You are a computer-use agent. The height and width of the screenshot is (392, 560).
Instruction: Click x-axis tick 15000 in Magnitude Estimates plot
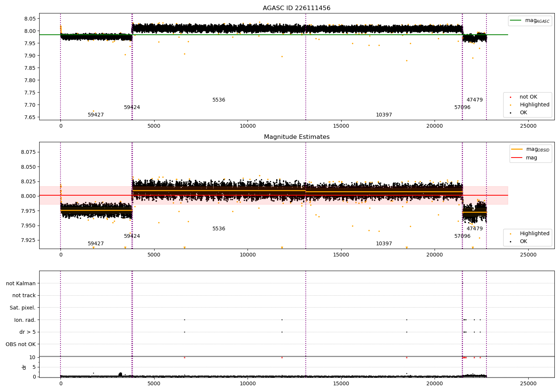coord(341,255)
